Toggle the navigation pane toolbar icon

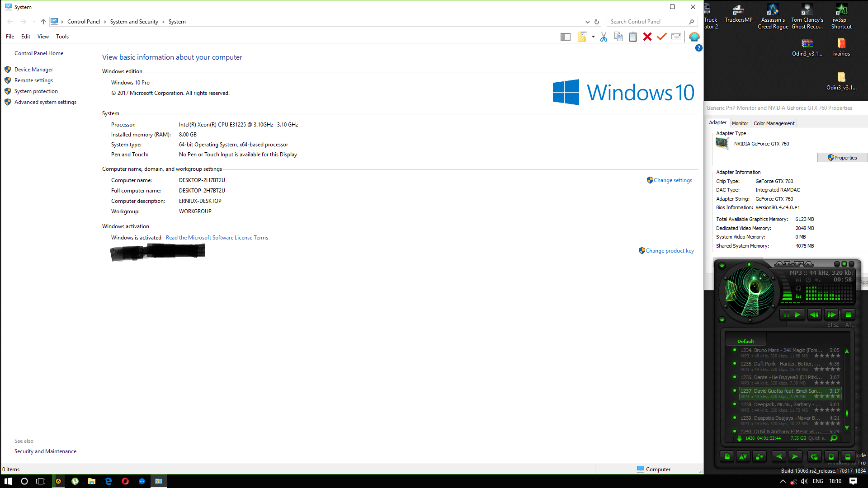(566, 37)
